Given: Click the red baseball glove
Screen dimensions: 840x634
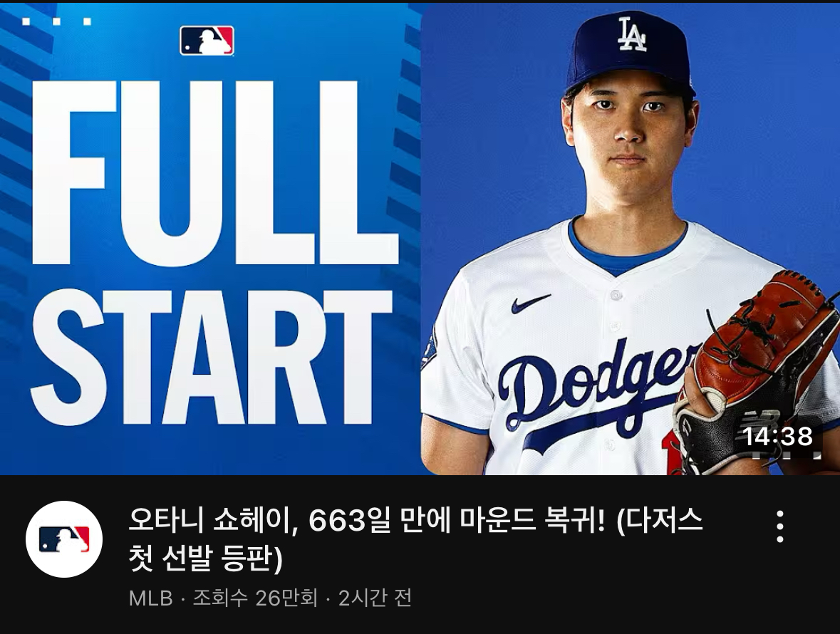Looking at the screenshot, I should coord(761,370).
